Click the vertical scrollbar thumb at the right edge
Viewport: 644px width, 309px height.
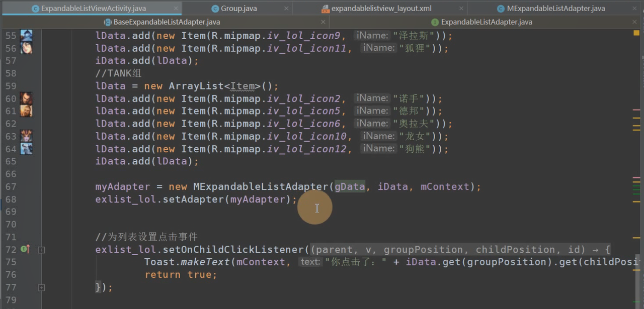click(640, 271)
